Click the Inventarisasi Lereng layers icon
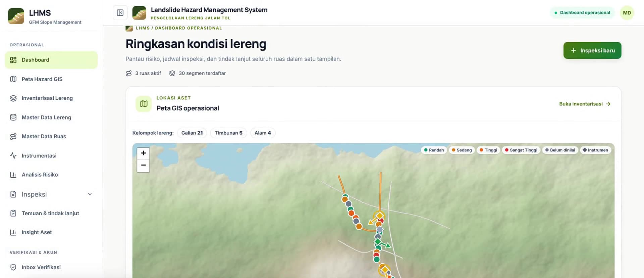 [x=13, y=98]
